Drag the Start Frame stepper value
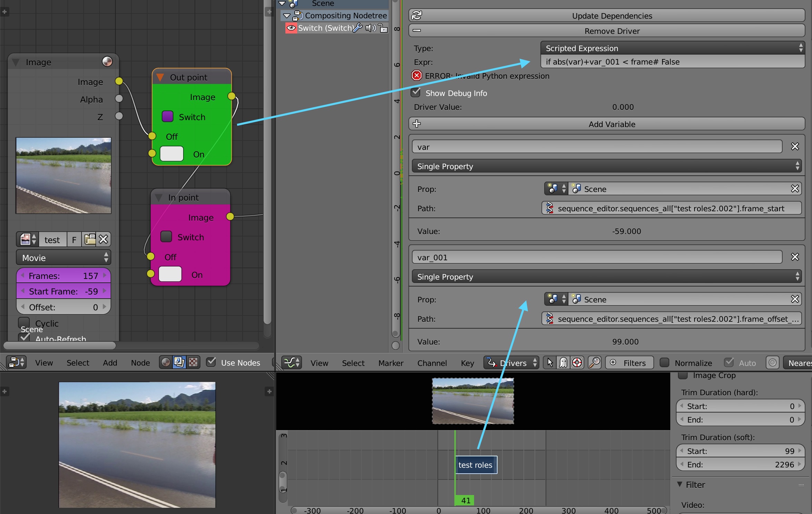Viewport: 812px width, 514px height. coord(62,290)
